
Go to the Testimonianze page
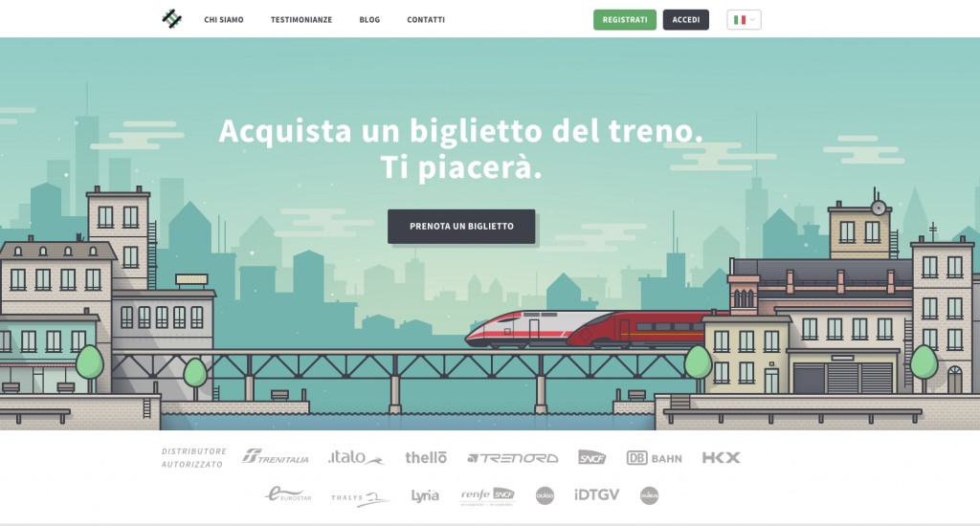[301, 20]
